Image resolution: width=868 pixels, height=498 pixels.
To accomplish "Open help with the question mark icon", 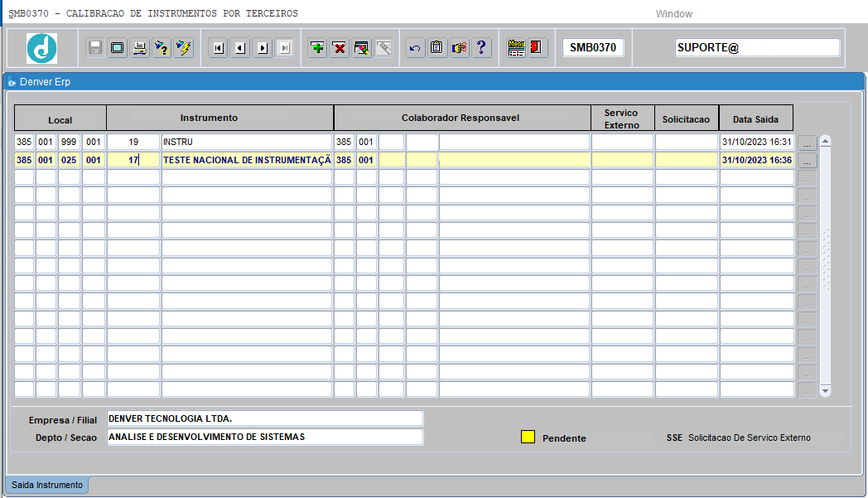I will pos(481,47).
